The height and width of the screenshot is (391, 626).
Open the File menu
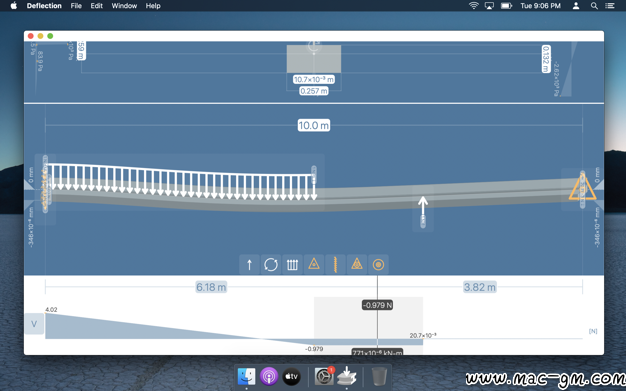pos(76,6)
